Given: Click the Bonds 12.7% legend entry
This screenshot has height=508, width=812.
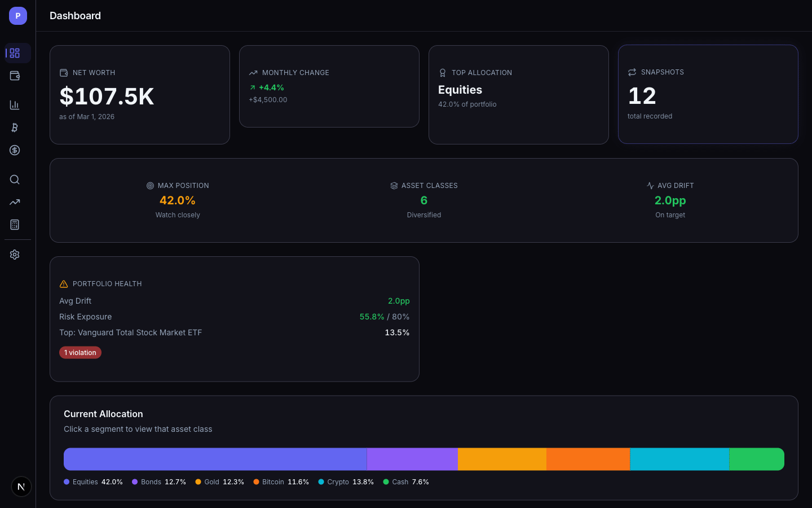Looking at the screenshot, I should (x=159, y=482).
